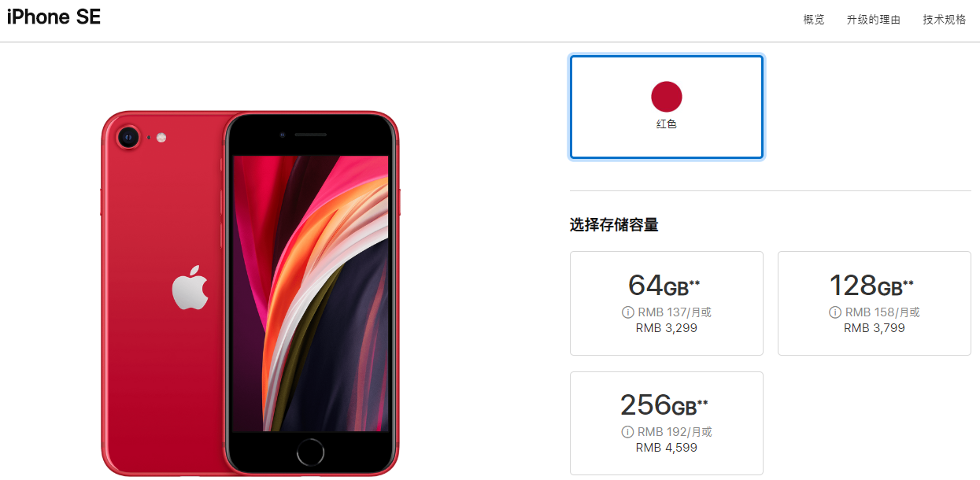Click info icon beside RMB 192/月
This screenshot has width=980, height=480.
coord(628,432)
